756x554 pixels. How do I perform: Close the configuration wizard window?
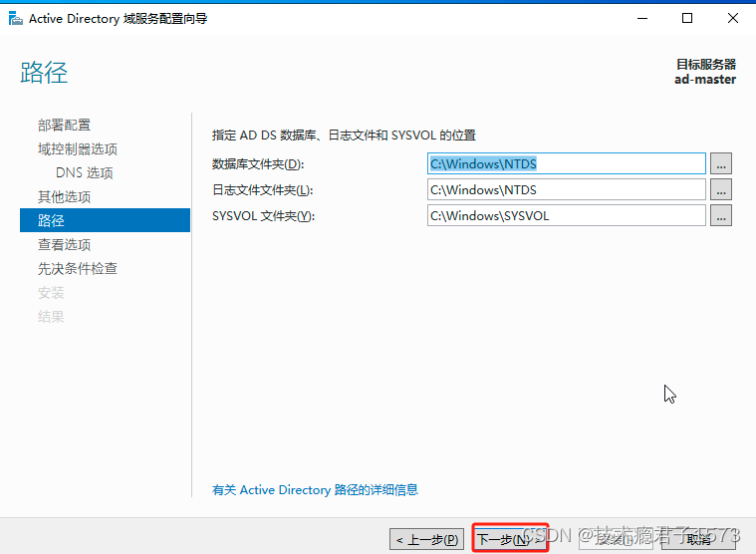click(733, 18)
